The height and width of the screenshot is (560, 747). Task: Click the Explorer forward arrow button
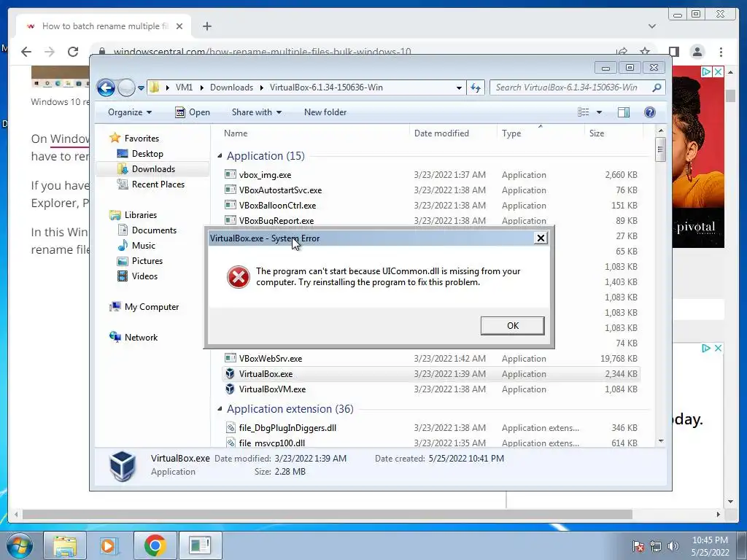pos(126,87)
